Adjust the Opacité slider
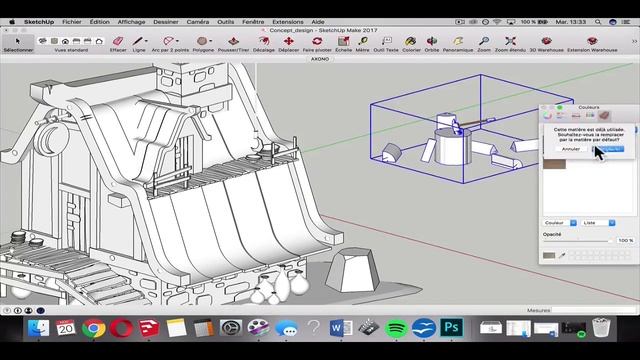 pyautogui.click(x=578, y=240)
